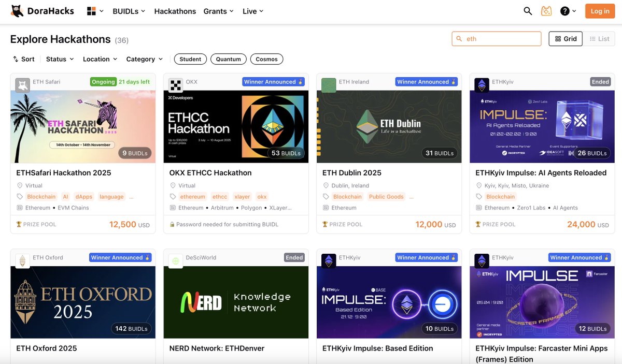
Task: Click the apps grid icon beside the logo
Action: (x=92, y=10)
